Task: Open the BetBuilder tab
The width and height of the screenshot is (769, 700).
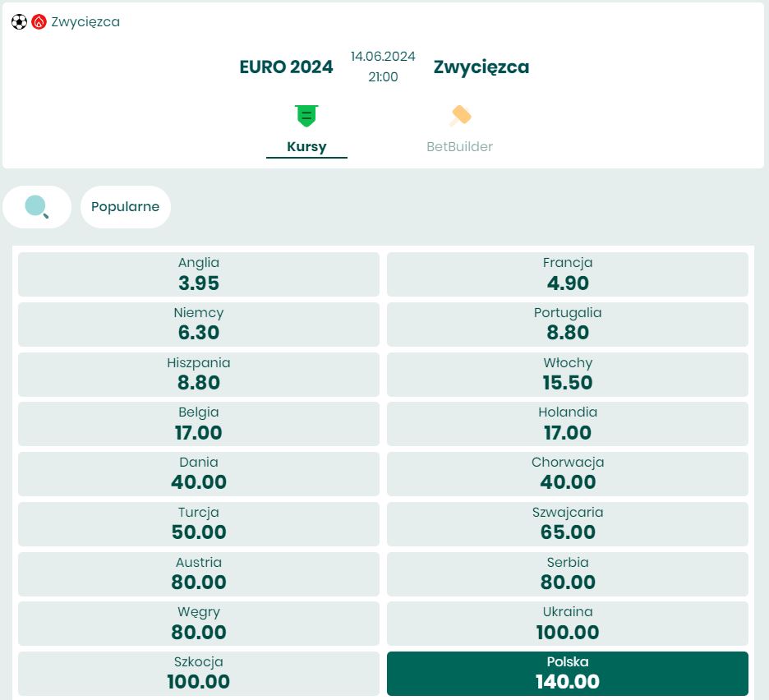Action: click(459, 146)
